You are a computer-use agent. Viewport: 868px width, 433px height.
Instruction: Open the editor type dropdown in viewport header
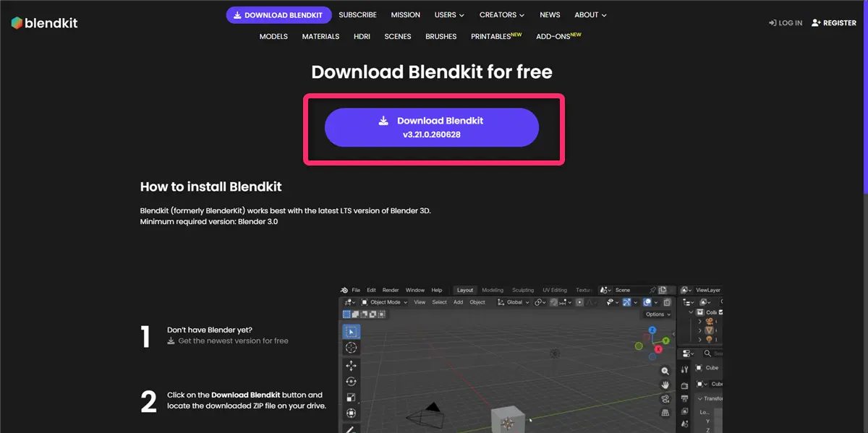click(349, 302)
